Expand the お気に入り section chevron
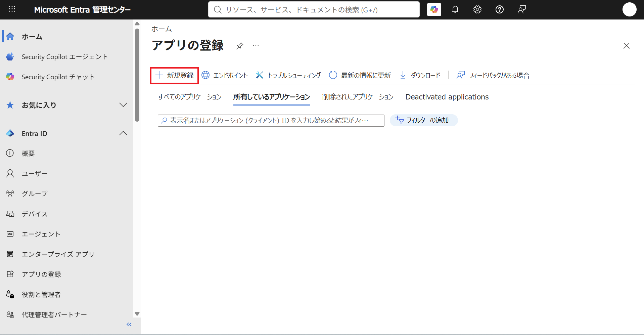The height and width of the screenshot is (335, 644). (x=123, y=105)
